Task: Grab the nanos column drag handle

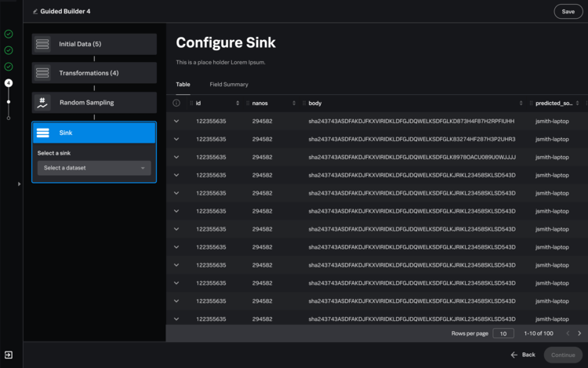Action: coord(248,103)
